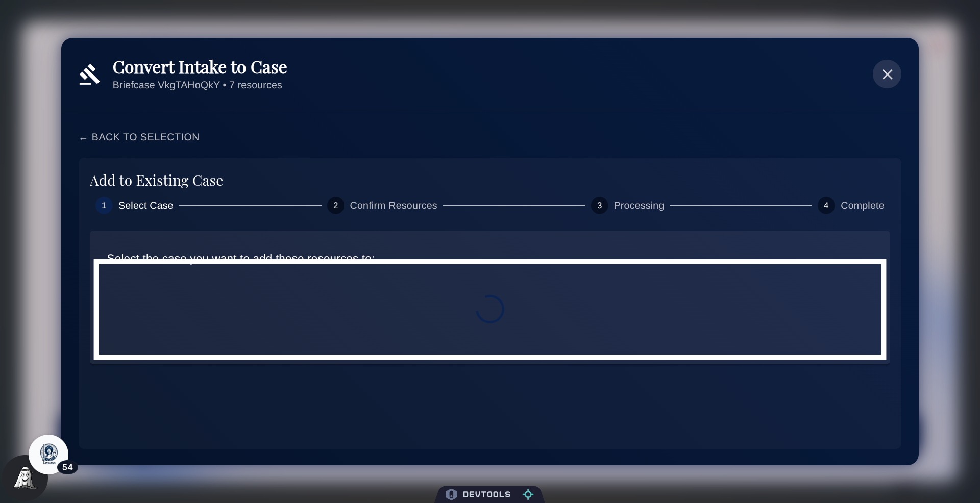Go back via Back to Selection link
980x503 pixels.
click(x=139, y=137)
